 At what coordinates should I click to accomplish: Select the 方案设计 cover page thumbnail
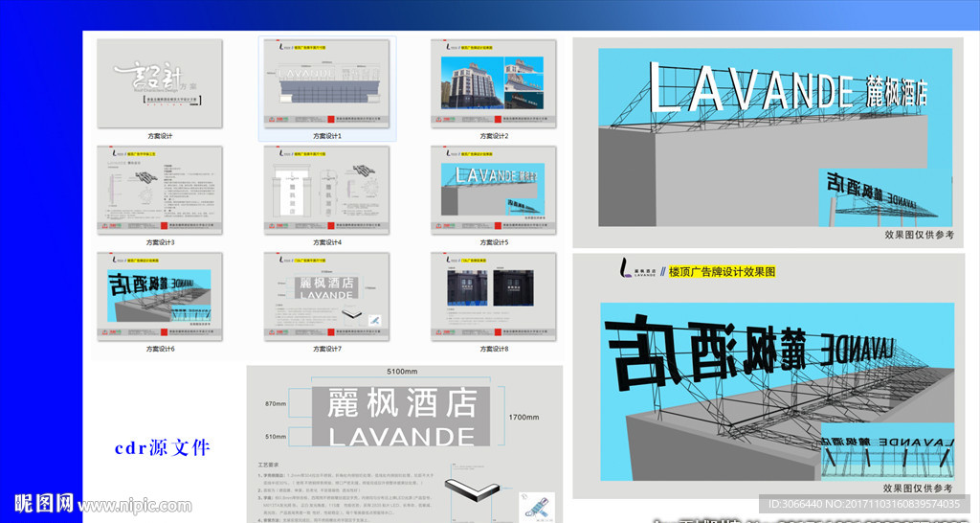(160, 84)
